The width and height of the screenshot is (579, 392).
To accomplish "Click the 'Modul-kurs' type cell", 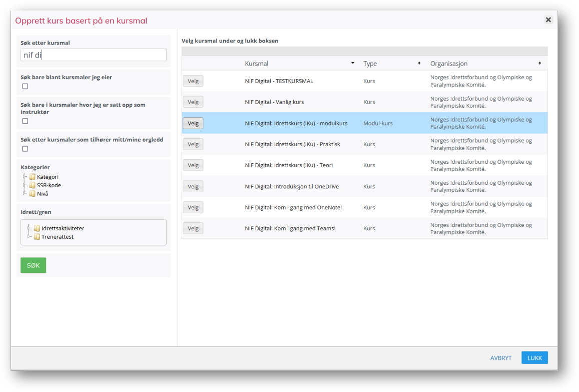I will coord(378,123).
